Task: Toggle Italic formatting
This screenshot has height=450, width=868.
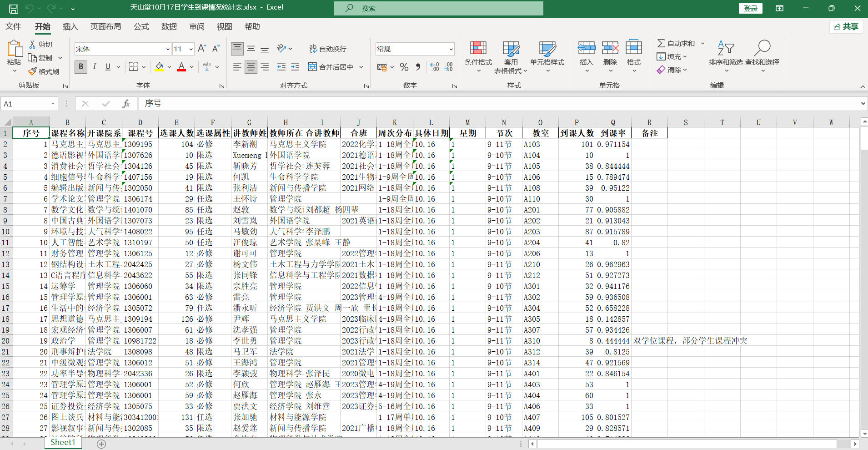Action: (x=94, y=67)
